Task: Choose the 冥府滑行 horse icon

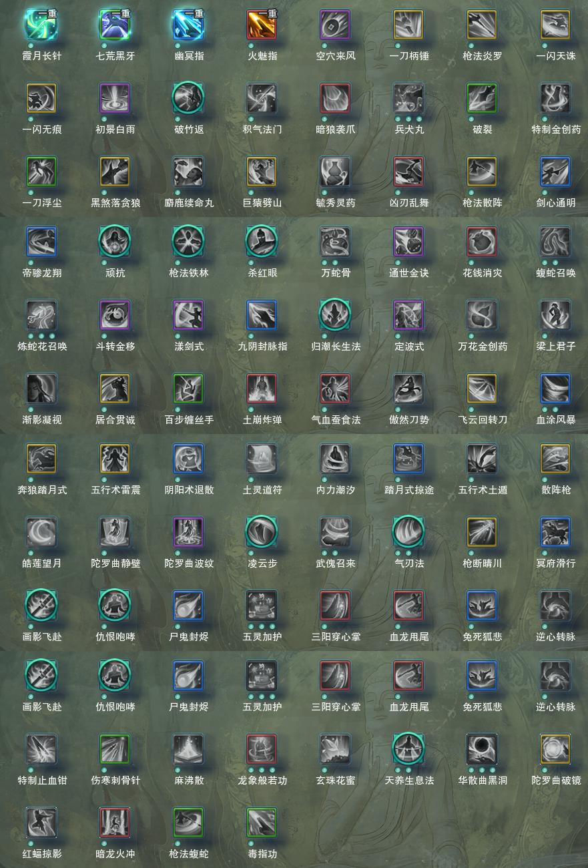Action: [x=555, y=532]
